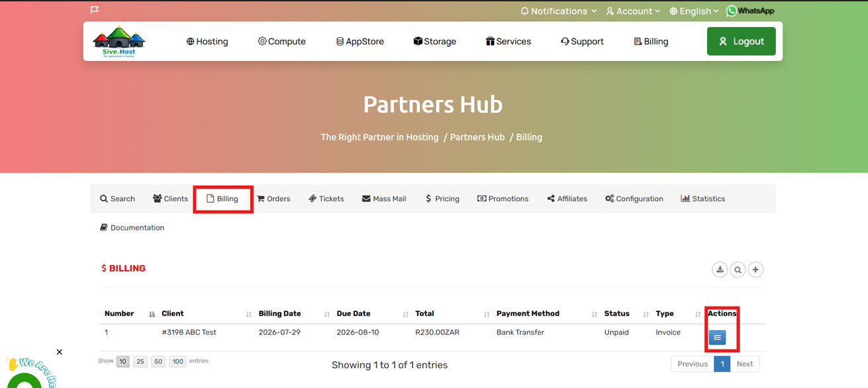The width and height of the screenshot is (868, 388).
Task: Sort table by Type column
Action: [x=678, y=314]
